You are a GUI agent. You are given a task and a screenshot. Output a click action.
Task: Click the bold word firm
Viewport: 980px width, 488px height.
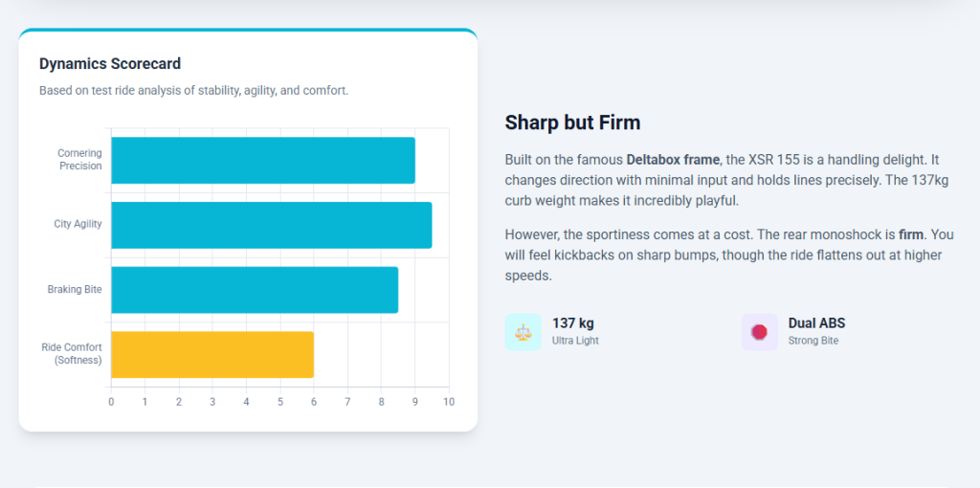tap(912, 234)
